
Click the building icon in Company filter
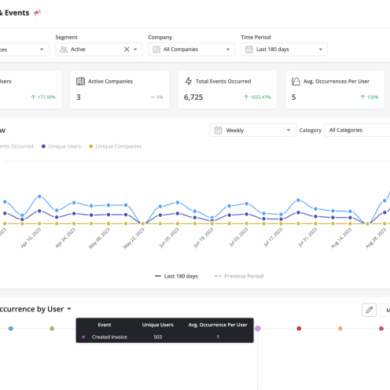(x=156, y=49)
